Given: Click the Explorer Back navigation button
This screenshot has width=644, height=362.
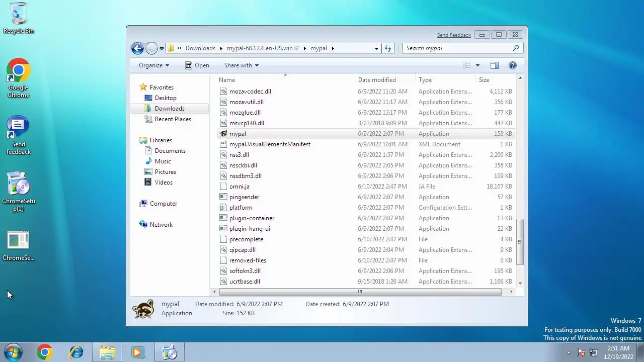Looking at the screenshot, I should pyautogui.click(x=137, y=48).
